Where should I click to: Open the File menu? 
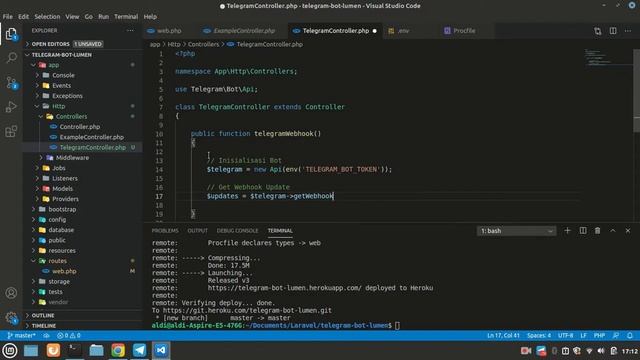pos(7,17)
